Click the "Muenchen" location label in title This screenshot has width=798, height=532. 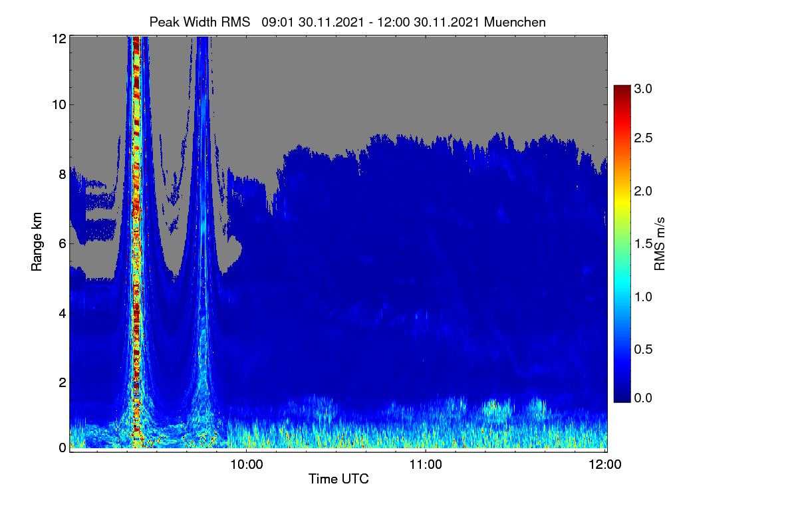pyautogui.click(x=515, y=22)
